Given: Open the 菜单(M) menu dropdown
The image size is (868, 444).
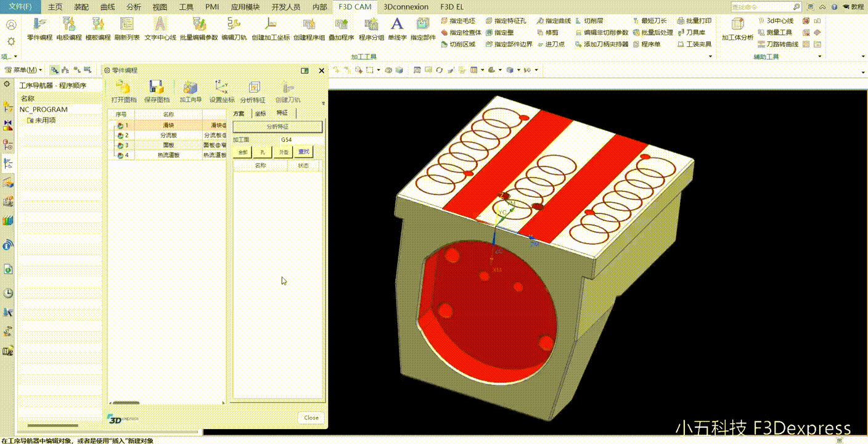Looking at the screenshot, I should (x=24, y=70).
